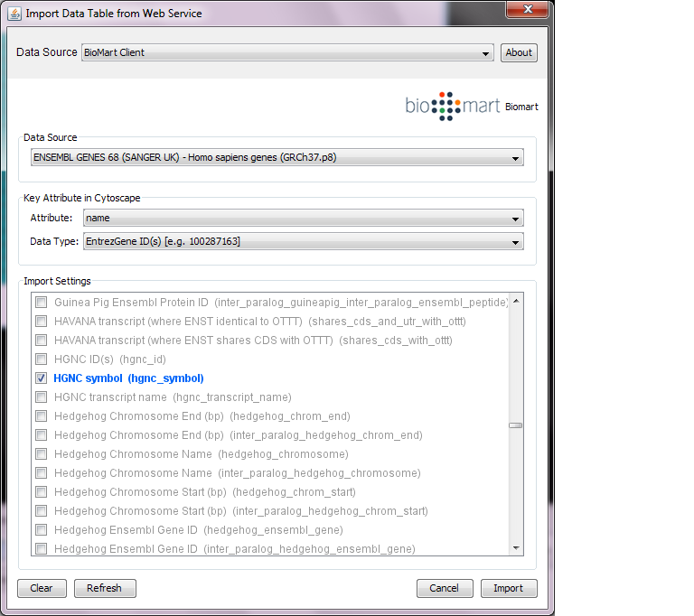
Task: Uncheck the HGNC symbol checkbox
Action: coord(41,378)
